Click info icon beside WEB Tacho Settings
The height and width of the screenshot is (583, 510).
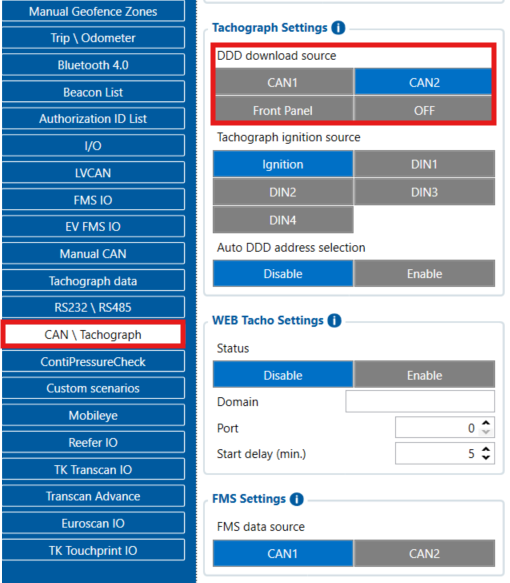tap(334, 321)
